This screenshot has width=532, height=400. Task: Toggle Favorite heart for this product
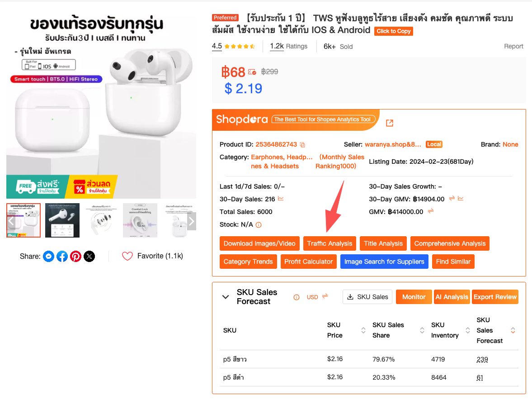[x=127, y=256]
